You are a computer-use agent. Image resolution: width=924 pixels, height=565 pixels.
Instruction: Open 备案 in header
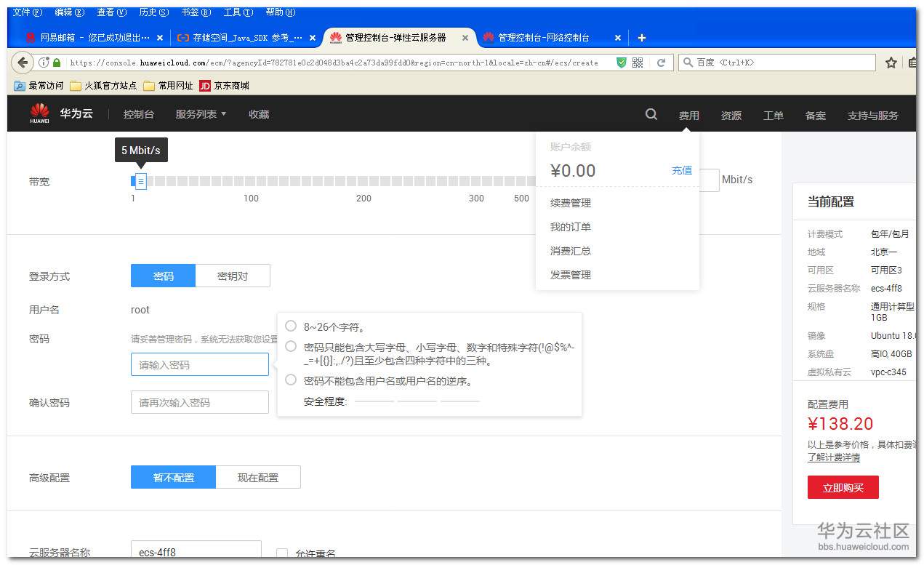point(816,115)
